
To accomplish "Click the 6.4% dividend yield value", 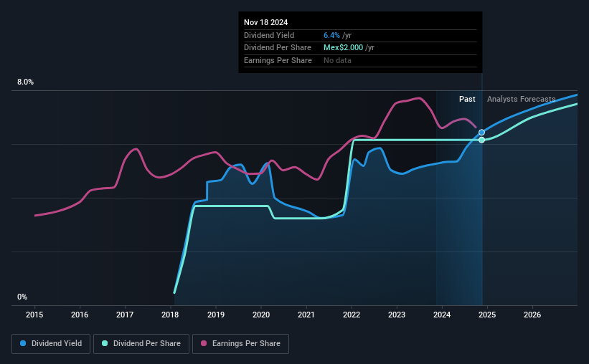I will tap(331, 35).
